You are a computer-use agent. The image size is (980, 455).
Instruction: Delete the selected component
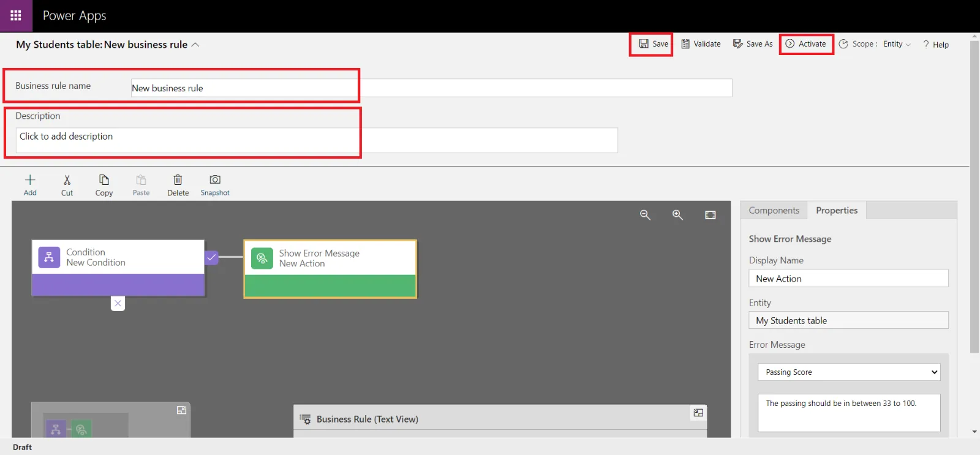click(178, 185)
